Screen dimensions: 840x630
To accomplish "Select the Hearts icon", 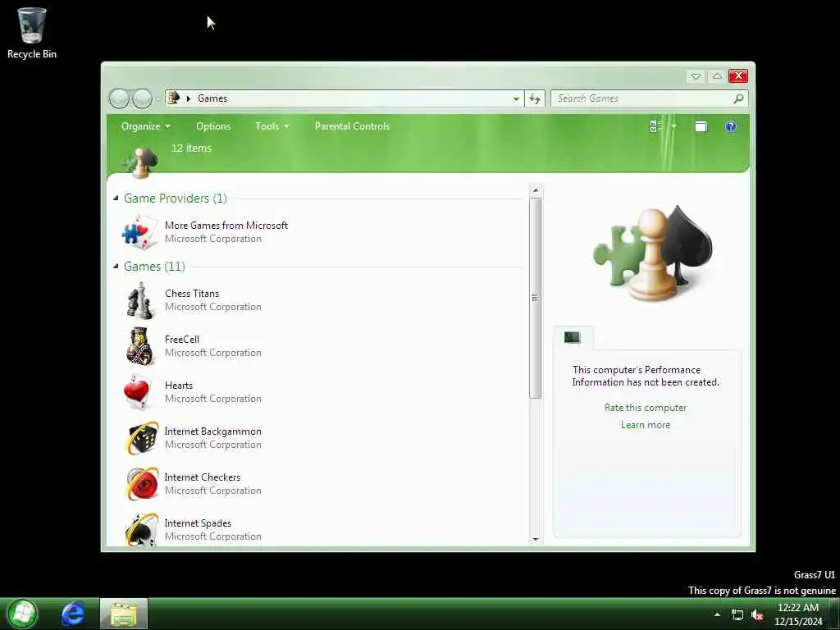I will pyautogui.click(x=138, y=391).
